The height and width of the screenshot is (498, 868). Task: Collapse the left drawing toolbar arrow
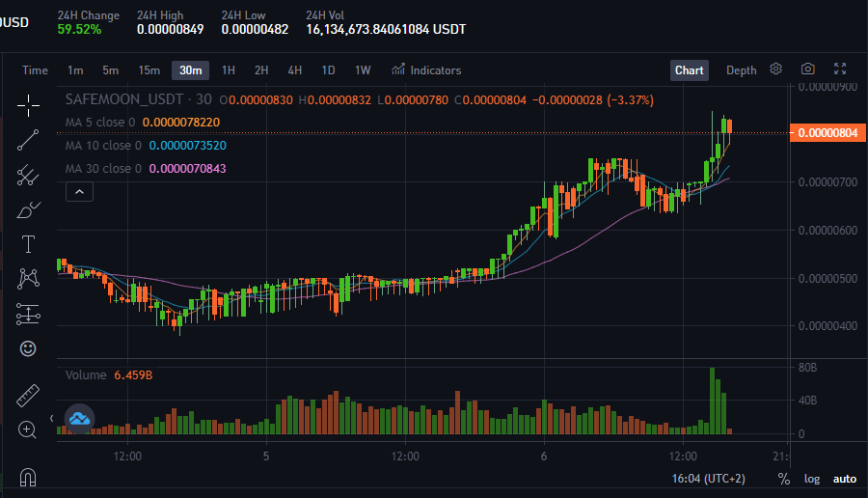click(x=51, y=418)
